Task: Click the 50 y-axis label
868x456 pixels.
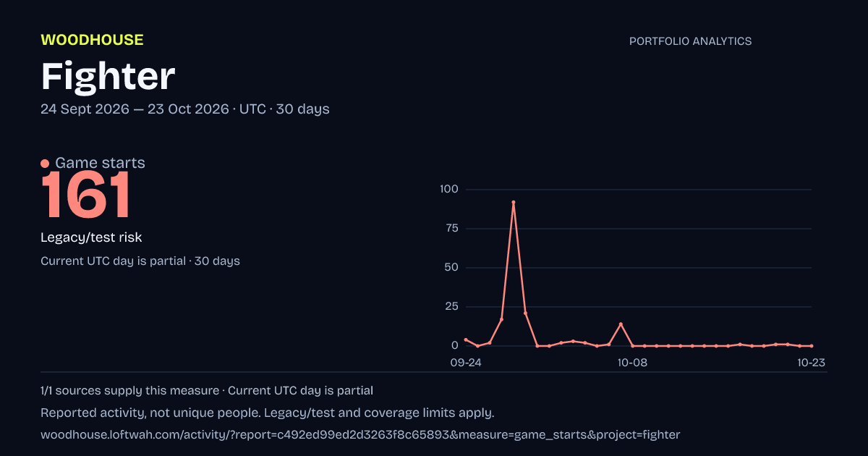Action: [x=452, y=268]
